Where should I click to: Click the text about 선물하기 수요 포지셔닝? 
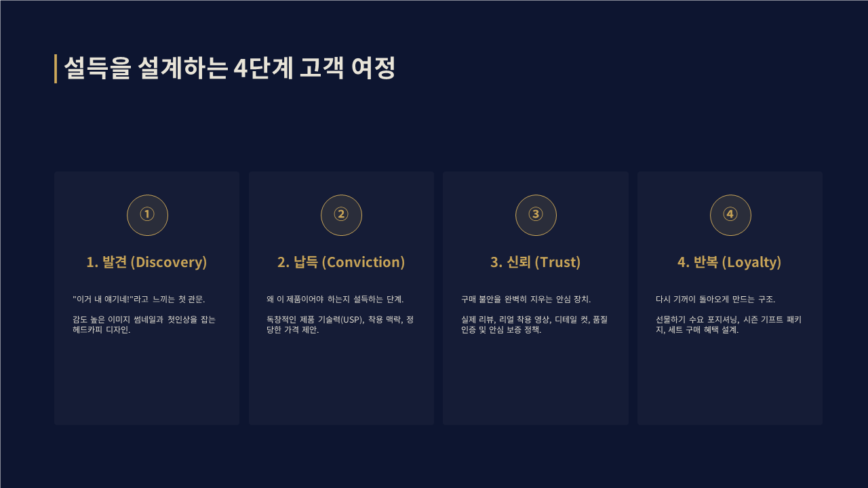pos(728,325)
